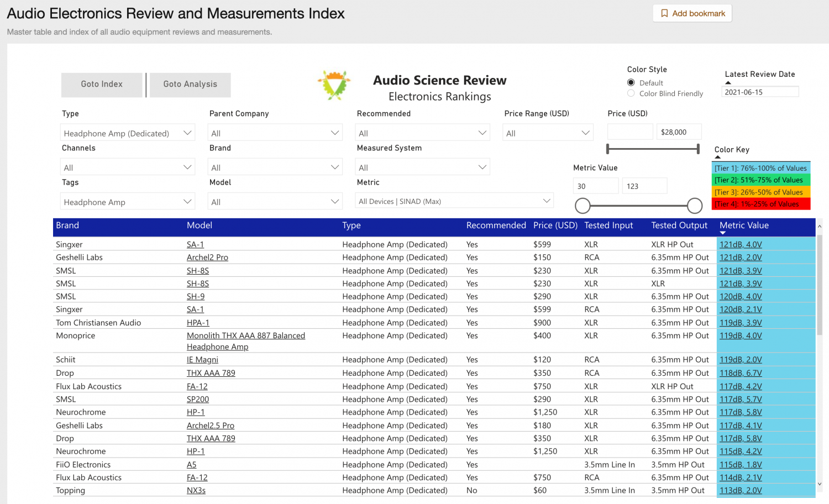Open the Measured System dropdown
The height and width of the screenshot is (504, 829).
click(423, 167)
